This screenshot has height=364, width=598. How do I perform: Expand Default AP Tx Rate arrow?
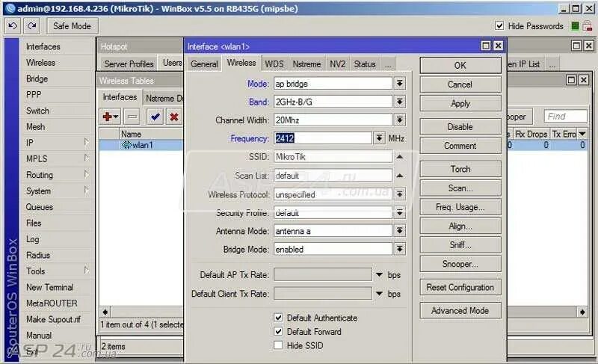coord(379,274)
